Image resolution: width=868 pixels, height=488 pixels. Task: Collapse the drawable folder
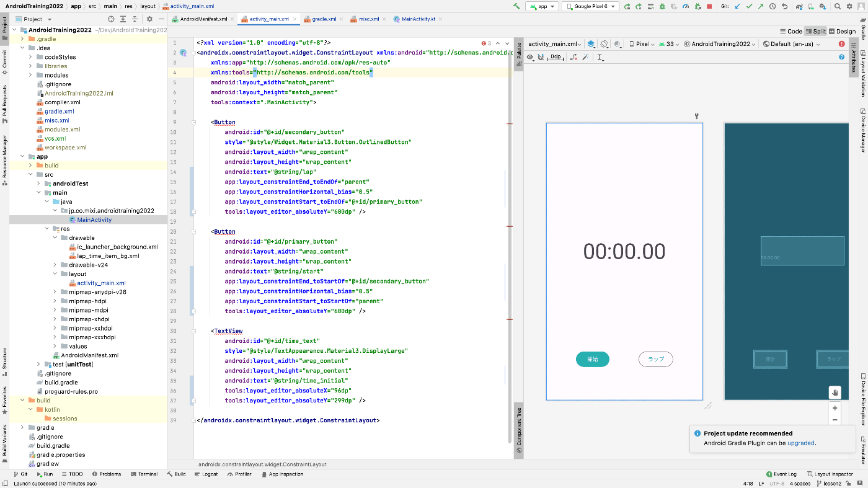(55, 237)
